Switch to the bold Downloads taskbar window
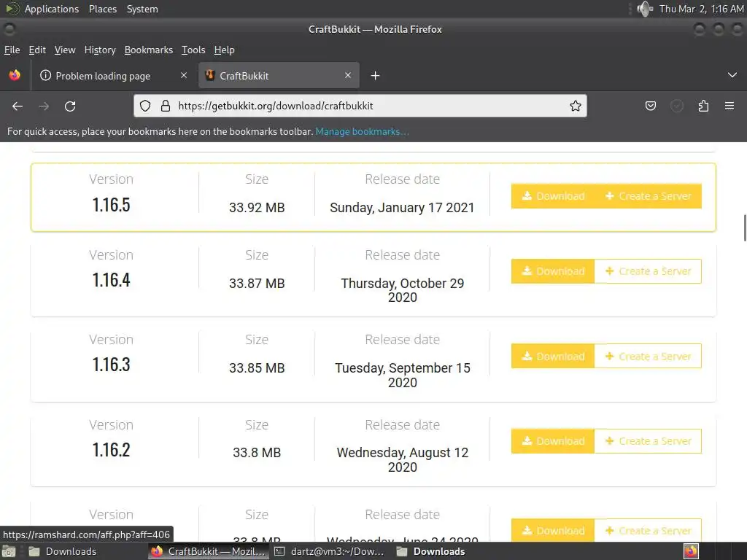Image resolution: width=747 pixels, height=560 pixels. point(430,551)
